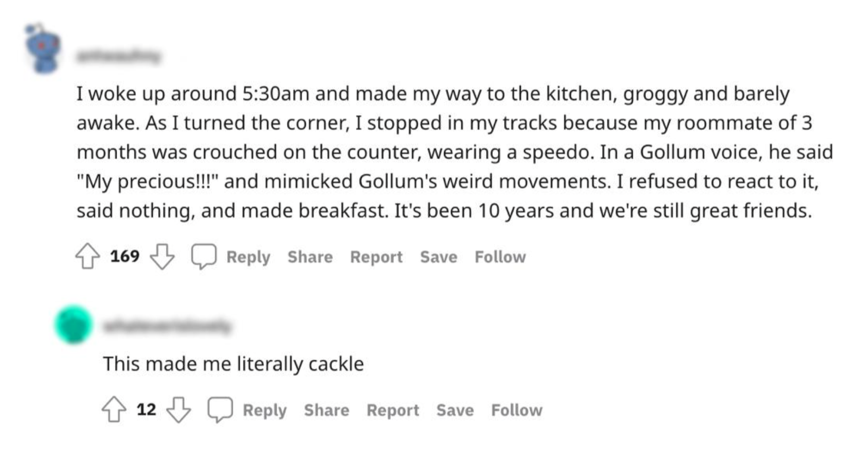Report the reply with 12 points
Viewport: 868px width, 460px height.
[393, 410]
